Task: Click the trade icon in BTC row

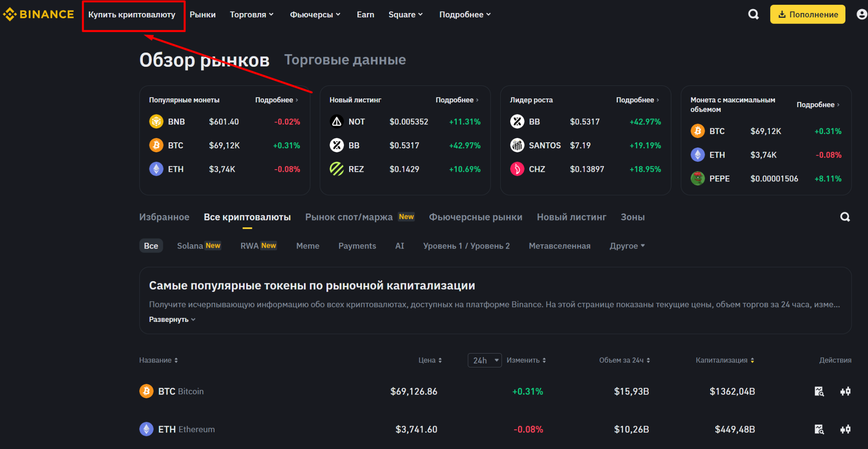Action: (x=845, y=391)
